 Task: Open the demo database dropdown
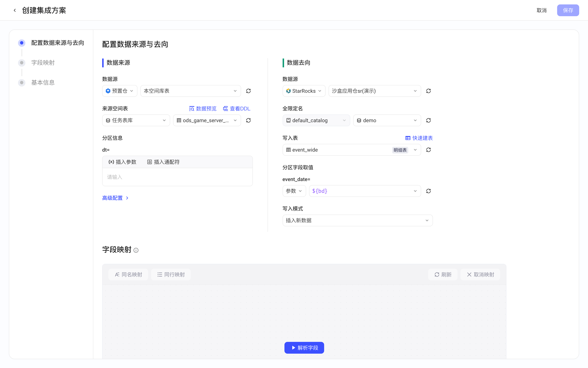pos(387,120)
